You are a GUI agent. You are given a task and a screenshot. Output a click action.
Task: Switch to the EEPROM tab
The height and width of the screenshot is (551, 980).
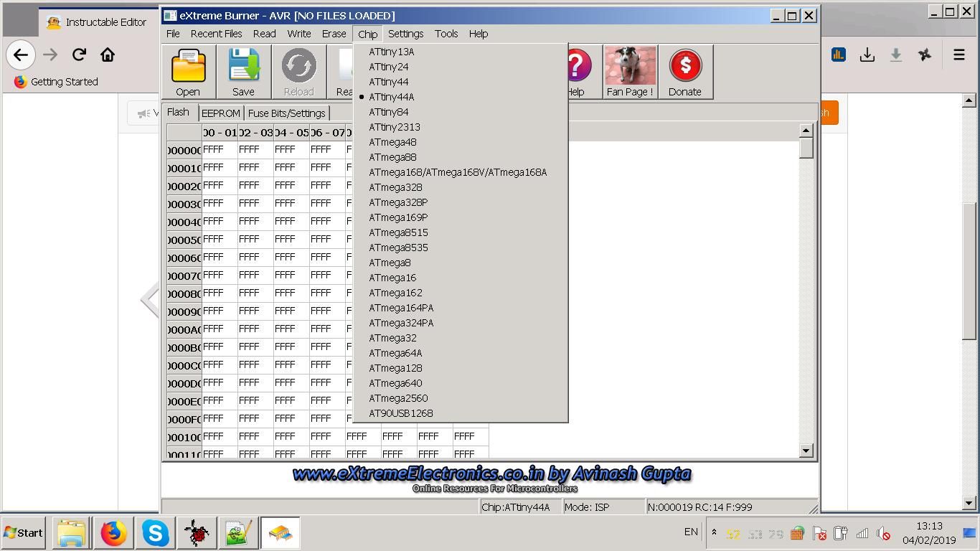coord(221,113)
